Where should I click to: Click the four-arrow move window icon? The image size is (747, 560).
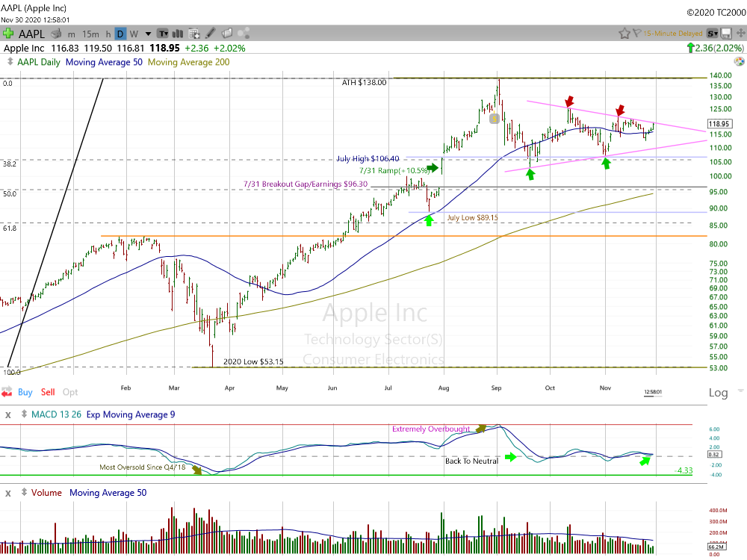pos(741,34)
